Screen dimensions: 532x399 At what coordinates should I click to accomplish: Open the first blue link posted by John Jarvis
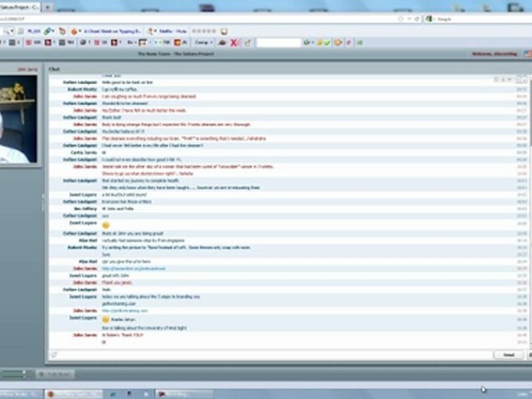pyautogui.click(x=134, y=269)
